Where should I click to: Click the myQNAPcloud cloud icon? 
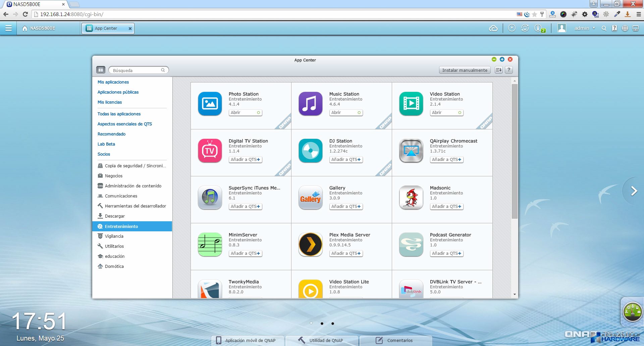pyautogui.click(x=493, y=28)
